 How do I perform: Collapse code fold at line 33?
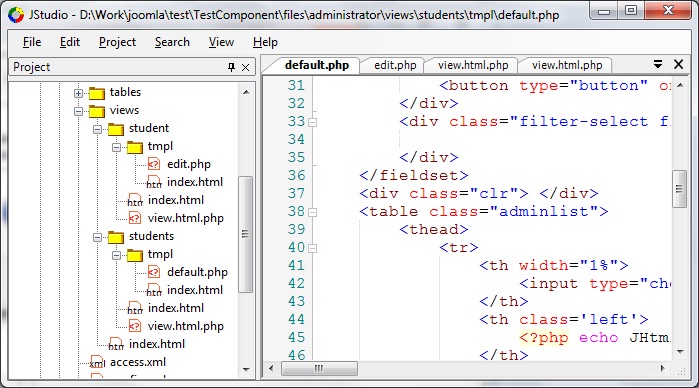[x=313, y=122]
